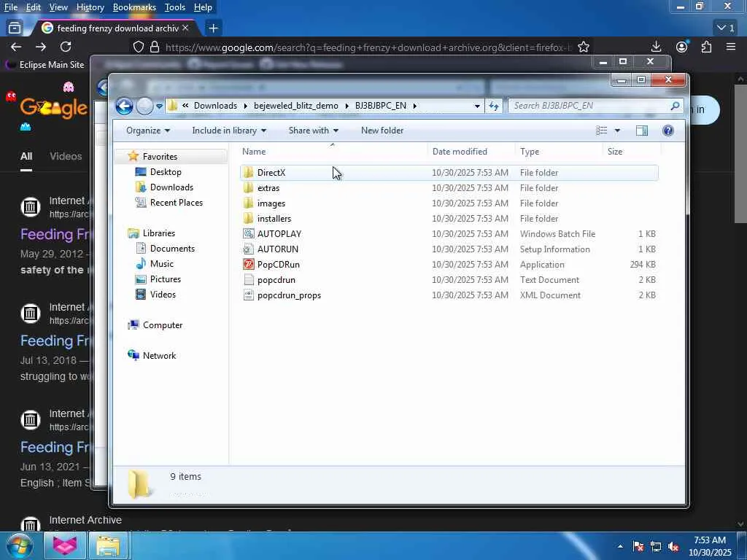Viewport: 747px width, 560px height.
Task: Open address bar previous locations dropdown
Action: (477, 106)
